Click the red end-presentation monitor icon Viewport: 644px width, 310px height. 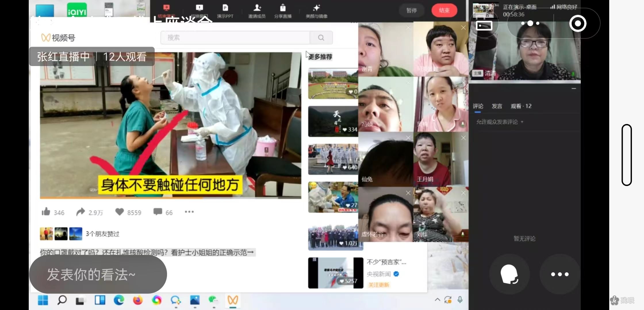point(166,8)
